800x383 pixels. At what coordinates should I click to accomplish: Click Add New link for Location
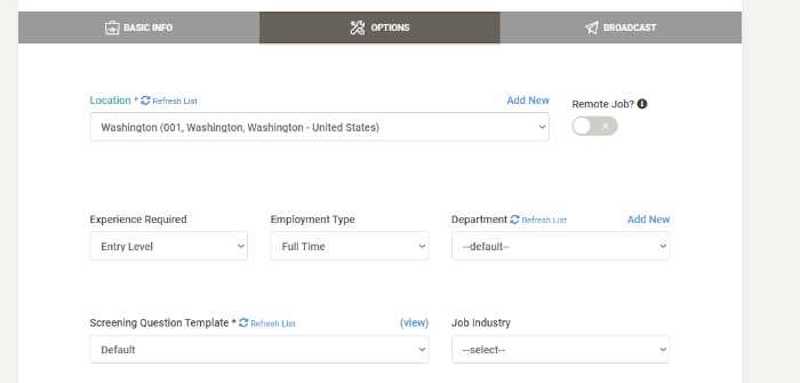(x=528, y=100)
